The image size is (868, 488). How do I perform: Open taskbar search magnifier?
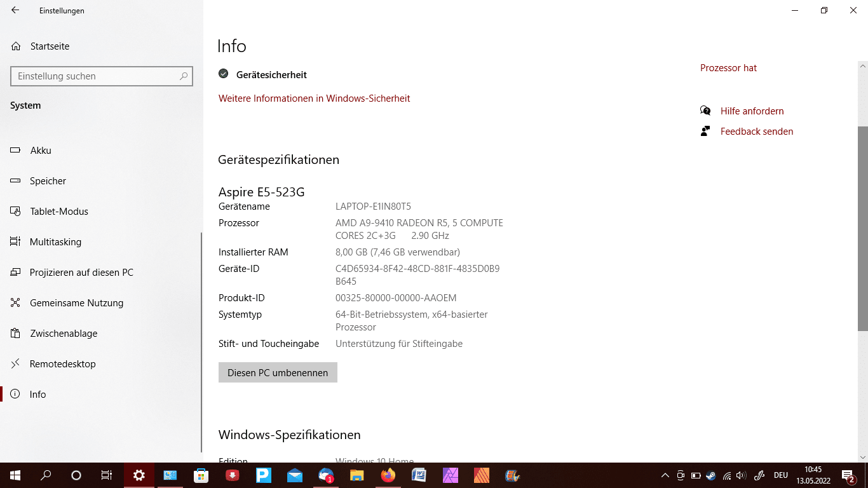point(46,475)
